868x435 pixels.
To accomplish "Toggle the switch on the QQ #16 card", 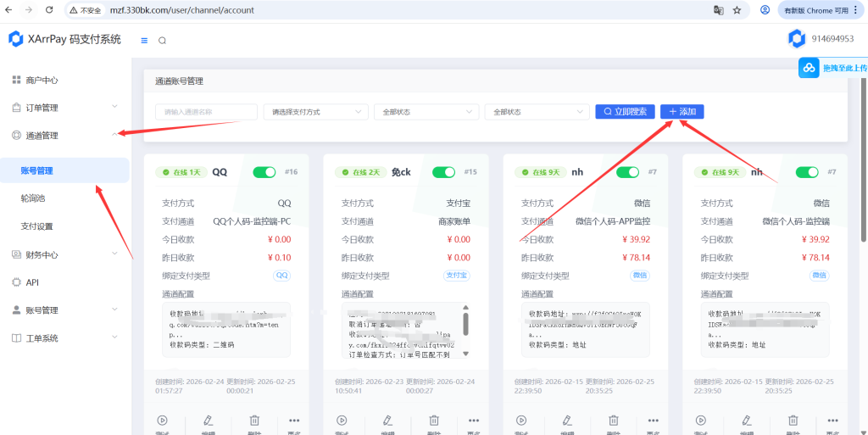I will pyautogui.click(x=264, y=172).
